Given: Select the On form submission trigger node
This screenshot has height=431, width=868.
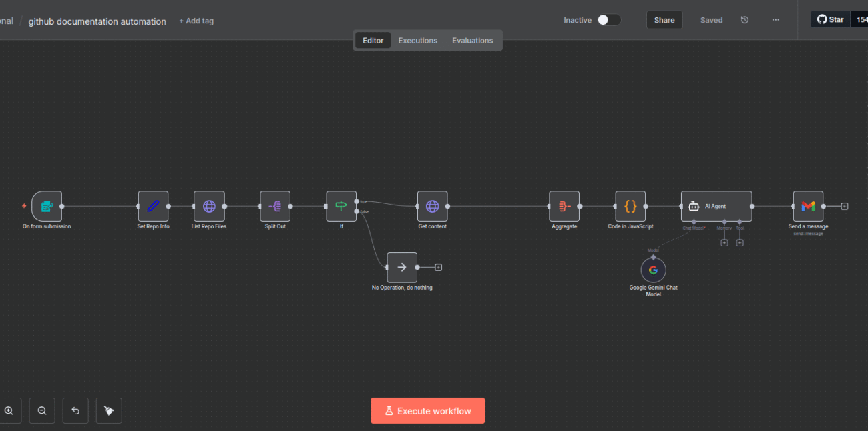Looking at the screenshot, I should 46,207.
